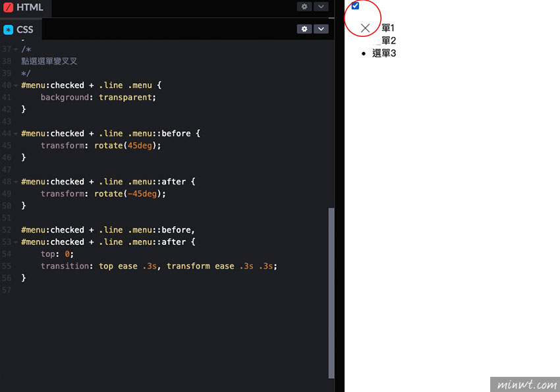This screenshot has height=392, width=560.
Task: Collapse the rule at line 40
Action: click(16, 86)
